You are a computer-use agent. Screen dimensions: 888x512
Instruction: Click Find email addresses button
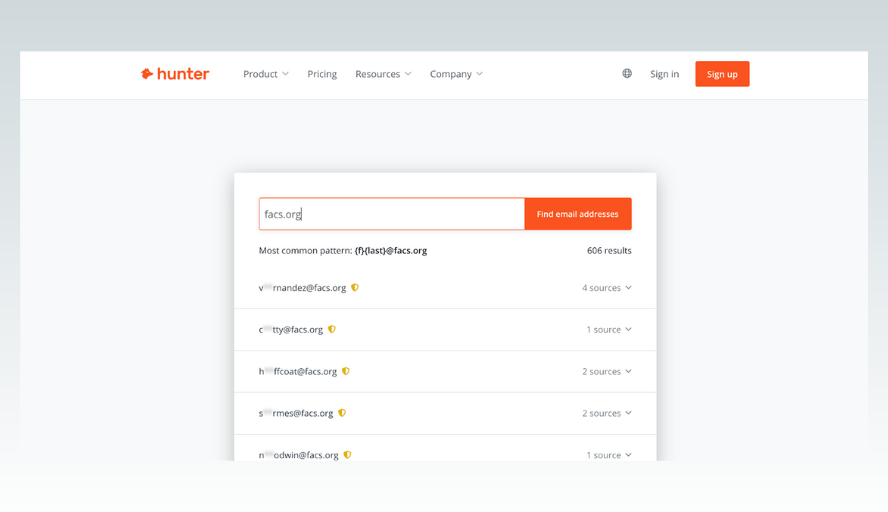pyautogui.click(x=577, y=214)
